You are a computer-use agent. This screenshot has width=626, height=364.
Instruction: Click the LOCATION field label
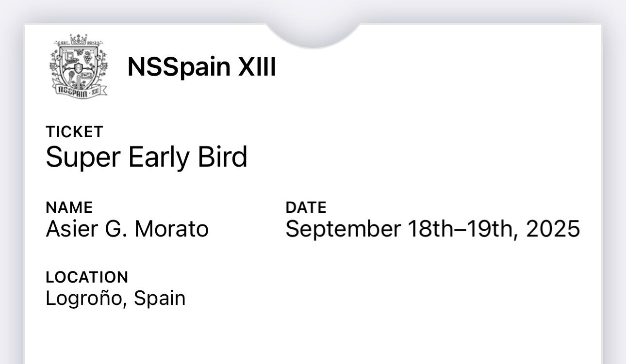coord(87,277)
